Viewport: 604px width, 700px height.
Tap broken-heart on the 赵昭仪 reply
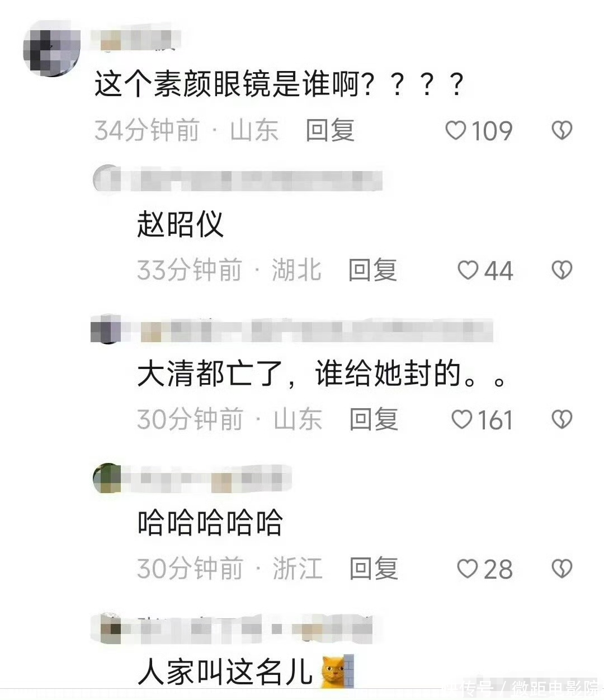561,271
